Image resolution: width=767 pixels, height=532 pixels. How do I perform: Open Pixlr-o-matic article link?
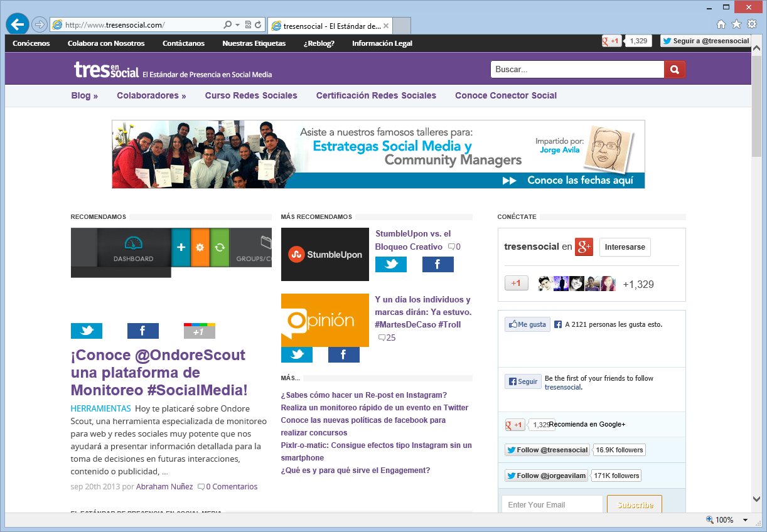[x=377, y=451]
